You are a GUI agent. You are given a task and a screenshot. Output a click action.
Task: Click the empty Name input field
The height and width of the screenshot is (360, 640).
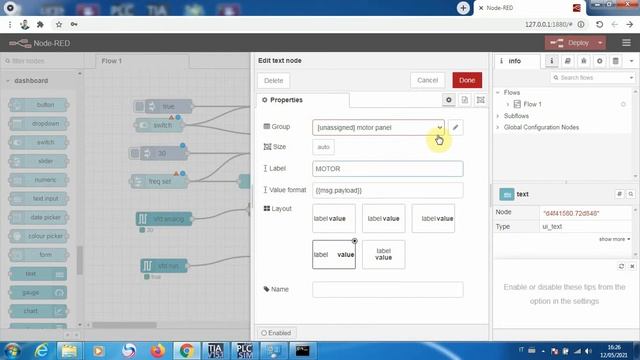click(387, 289)
